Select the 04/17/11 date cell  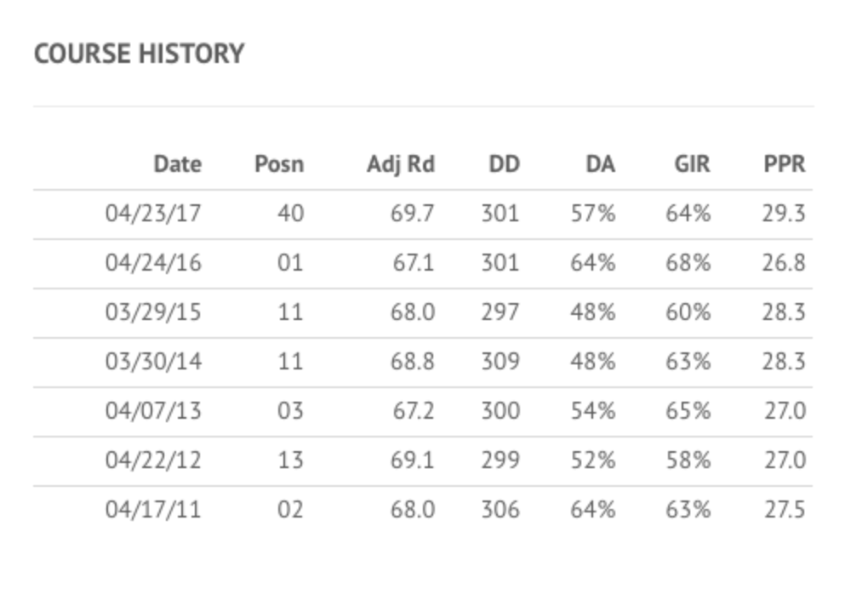pyautogui.click(x=153, y=509)
